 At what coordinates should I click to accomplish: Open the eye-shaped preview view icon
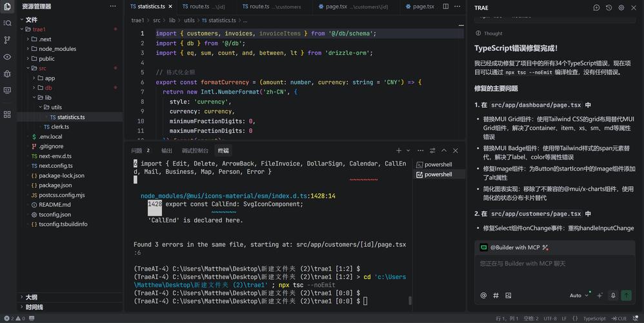7,57
